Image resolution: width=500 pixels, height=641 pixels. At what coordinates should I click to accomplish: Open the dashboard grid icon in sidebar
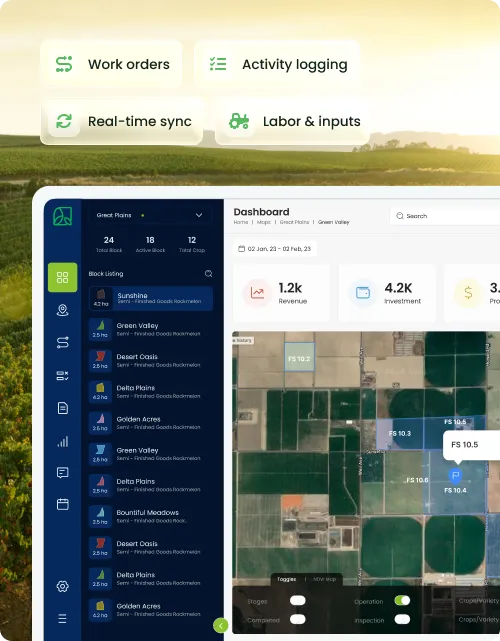click(x=63, y=278)
